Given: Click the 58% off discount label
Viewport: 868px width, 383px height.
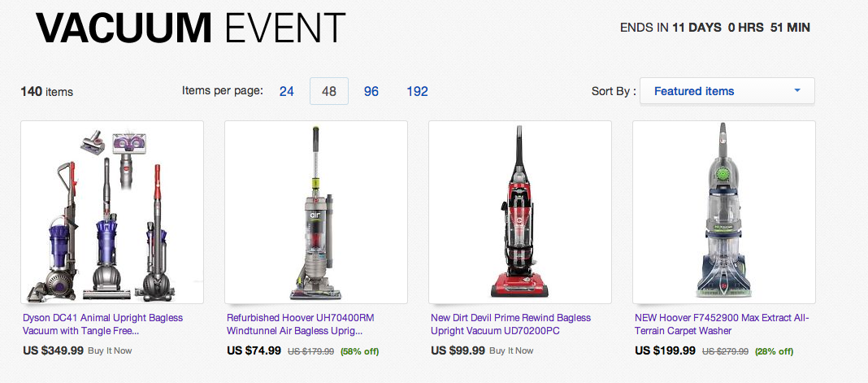Looking at the screenshot, I should click(359, 351).
